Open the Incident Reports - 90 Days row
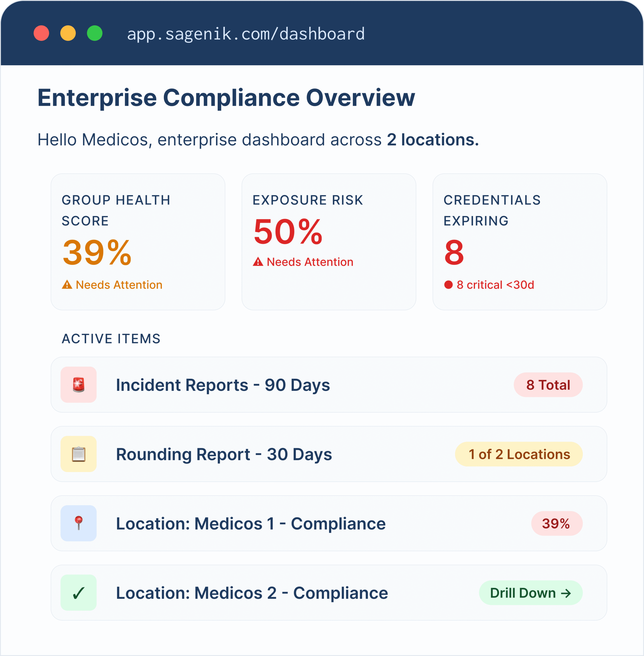The height and width of the screenshot is (656, 644). [223, 385]
